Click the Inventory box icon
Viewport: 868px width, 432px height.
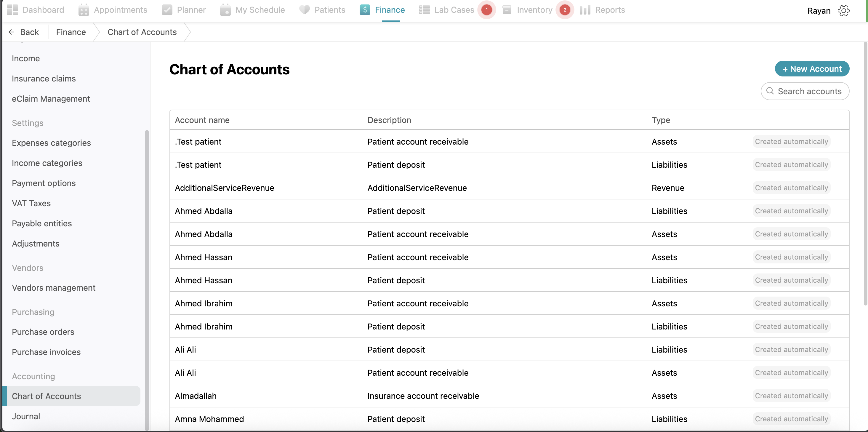[x=507, y=10]
